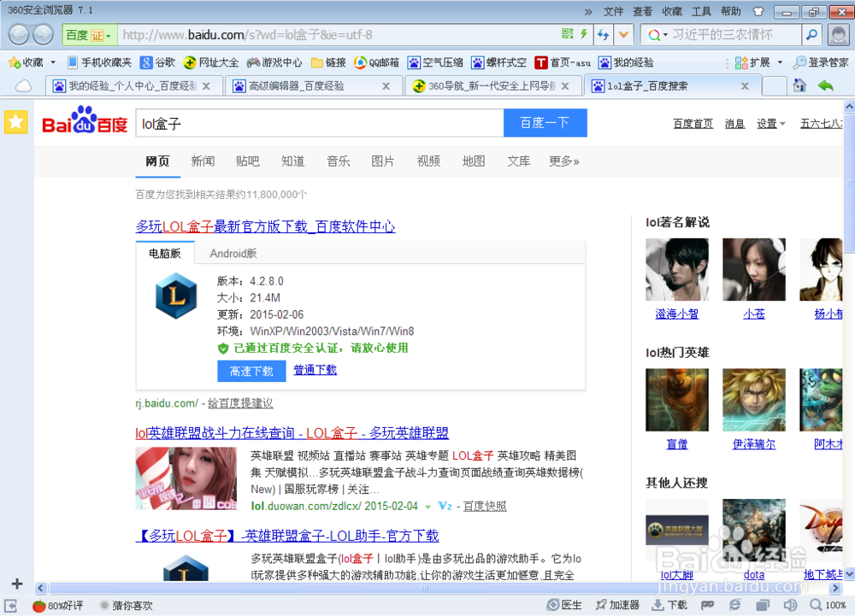Click the green undo-close-tab arrow
This screenshot has width=855, height=616.
(x=826, y=85)
